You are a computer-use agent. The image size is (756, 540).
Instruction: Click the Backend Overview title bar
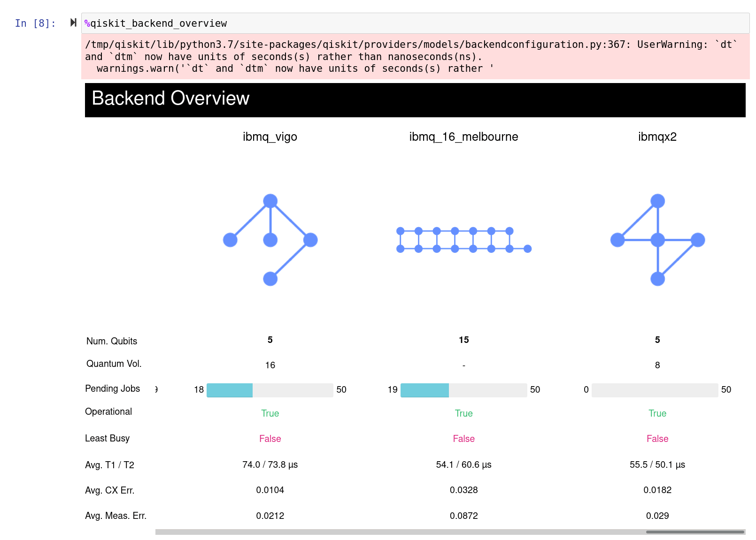[170, 99]
